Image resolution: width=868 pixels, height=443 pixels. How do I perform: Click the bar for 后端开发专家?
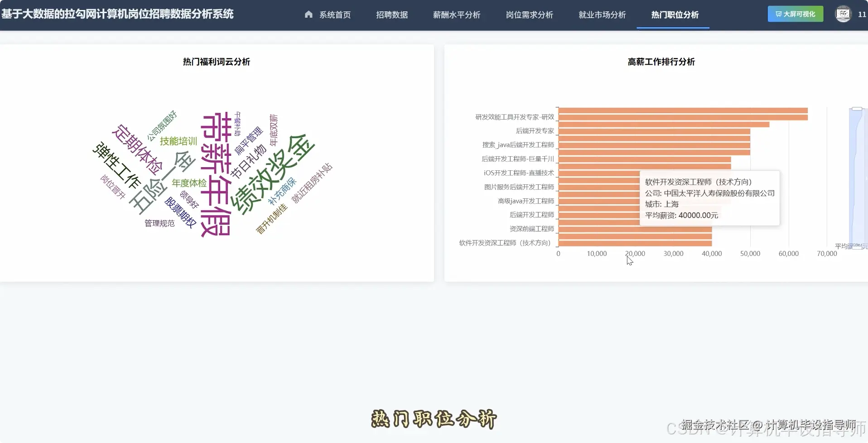[x=652, y=131]
